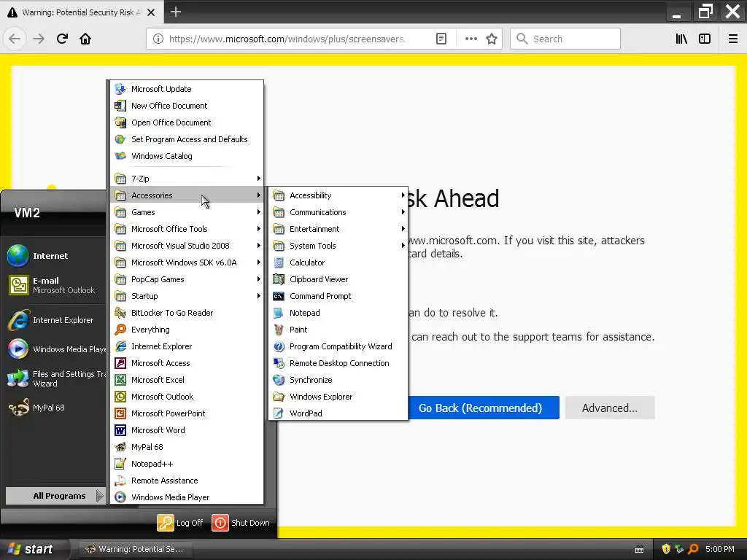Launch WordPad
Image resolution: width=747 pixels, height=560 pixels.
click(x=338, y=413)
